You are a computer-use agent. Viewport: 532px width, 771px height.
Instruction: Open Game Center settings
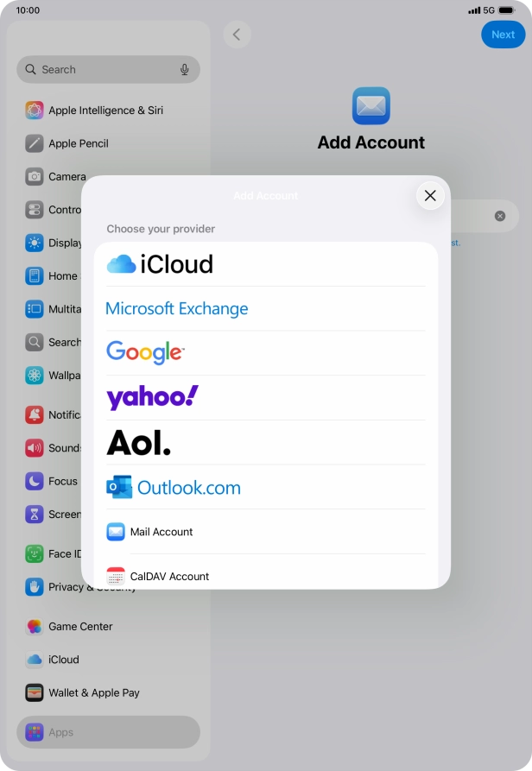point(80,627)
